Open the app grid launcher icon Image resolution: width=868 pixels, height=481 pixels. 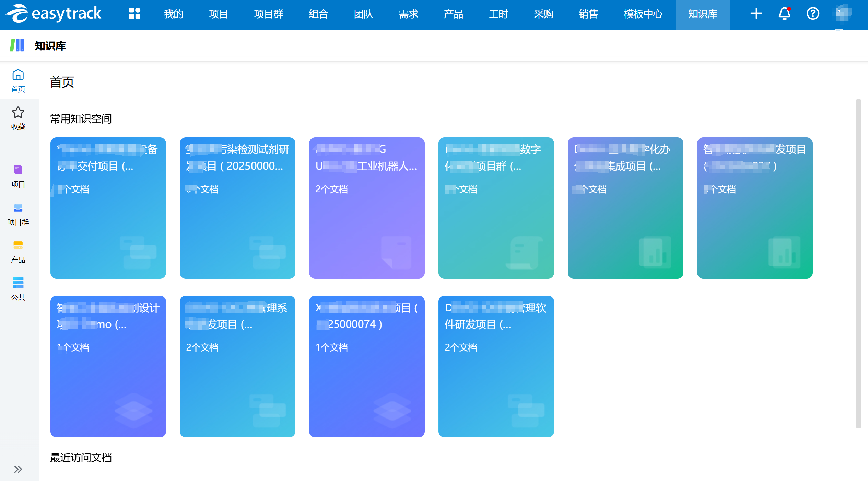click(x=134, y=14)
